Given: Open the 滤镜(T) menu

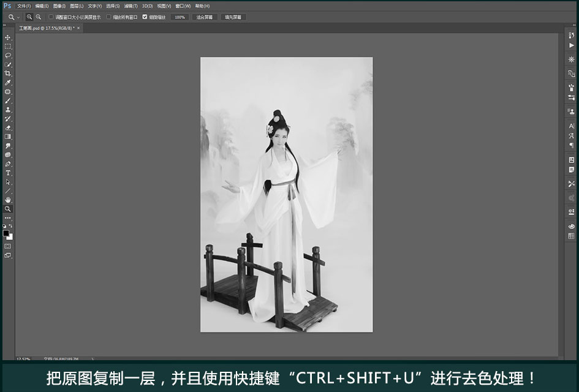Looking at the screenshot, I should 131,6.
